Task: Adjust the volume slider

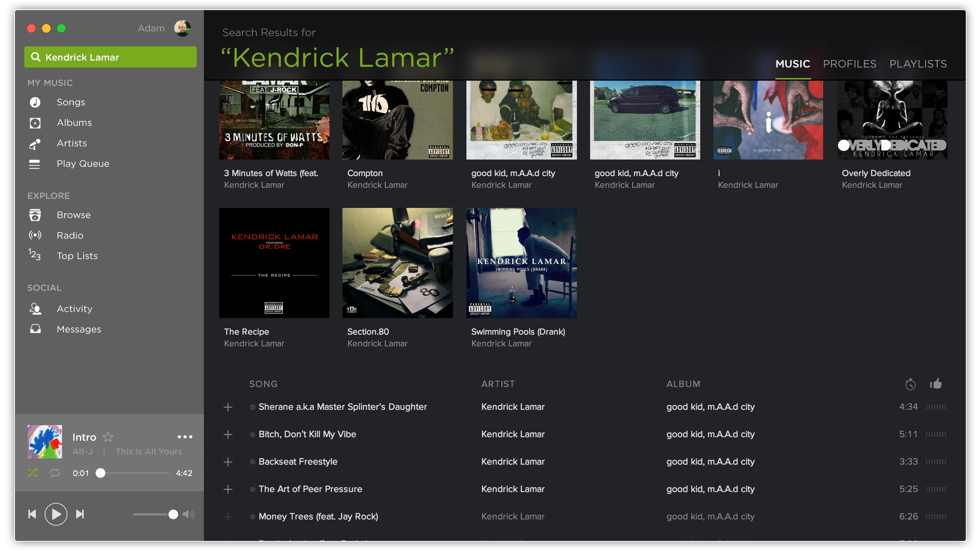Action: coord(155,514)
